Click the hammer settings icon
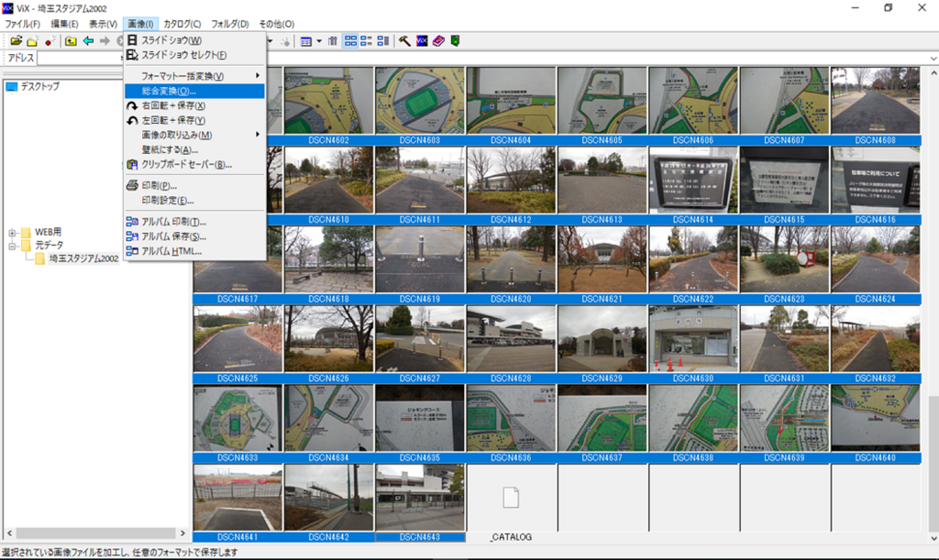Viewport: 939px width, 560px height. pyautogui.click(x=404, y=41)
